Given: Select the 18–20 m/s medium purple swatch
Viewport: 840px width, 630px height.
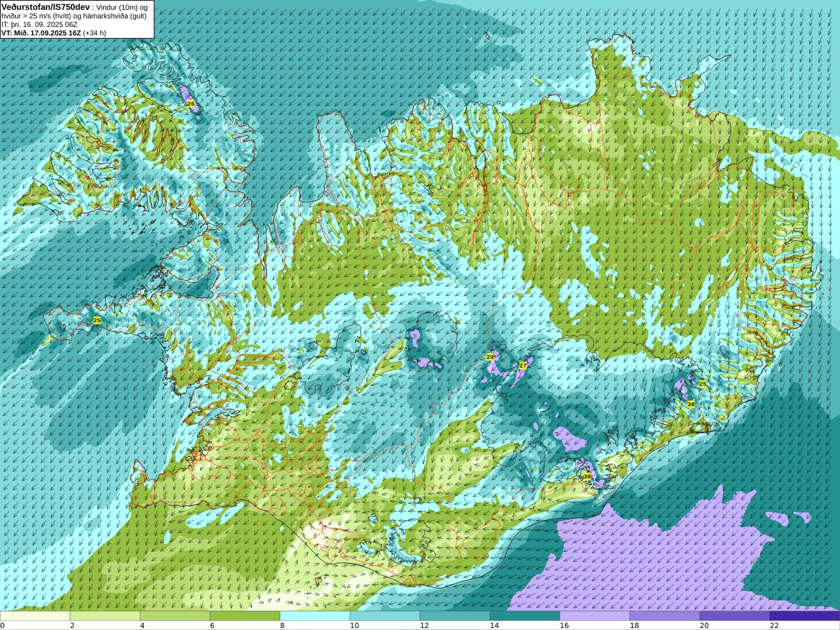Looking at the screenshot, I should (x=665, y=616).
